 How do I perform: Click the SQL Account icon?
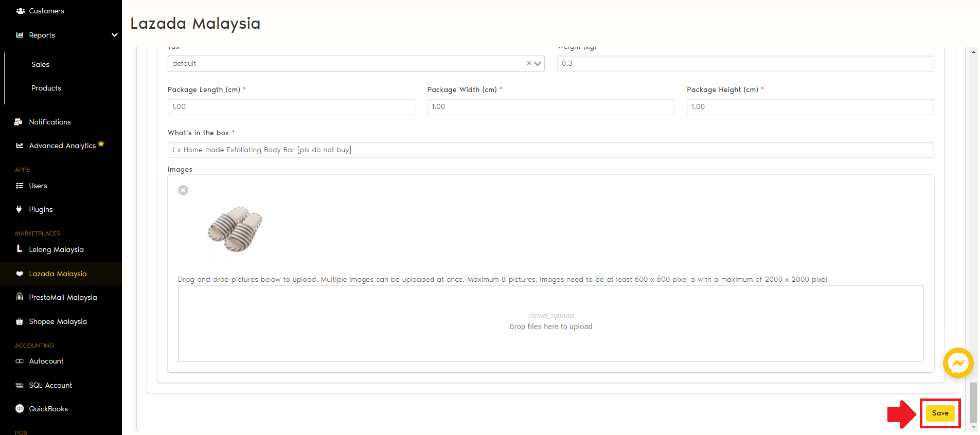coord(20,385)
